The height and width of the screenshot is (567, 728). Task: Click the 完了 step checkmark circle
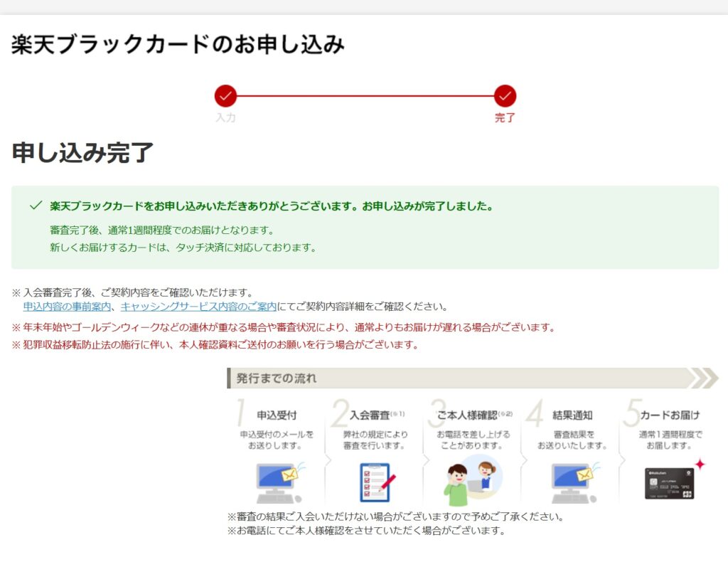coord(505,96)
